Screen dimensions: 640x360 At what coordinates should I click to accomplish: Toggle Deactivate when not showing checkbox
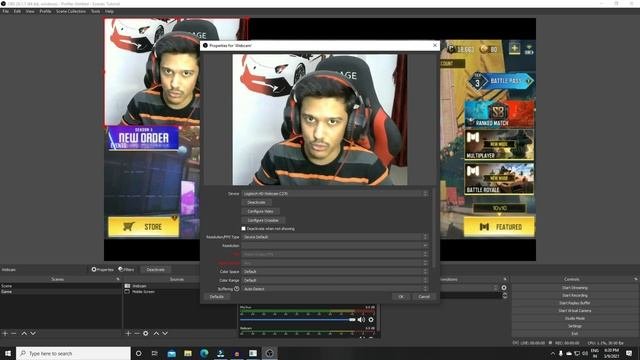(244, 229)
